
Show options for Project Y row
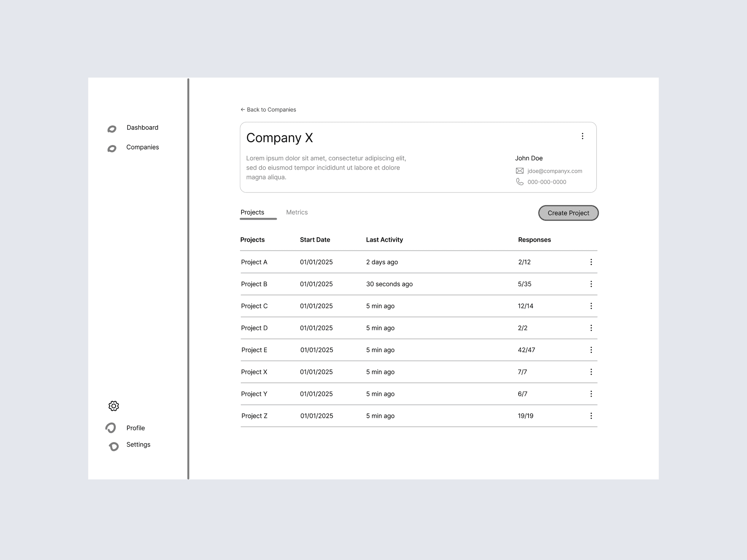tap(591, 394)
